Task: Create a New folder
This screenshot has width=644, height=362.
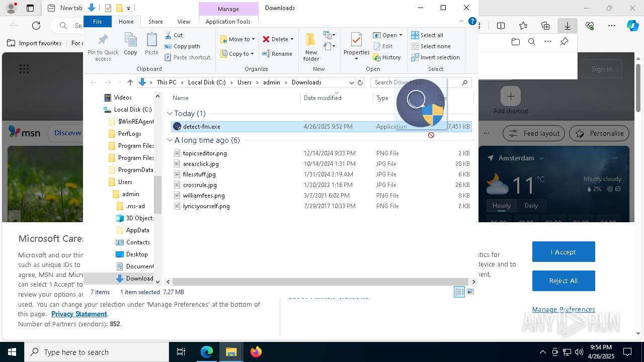Action: click(311, 47)
